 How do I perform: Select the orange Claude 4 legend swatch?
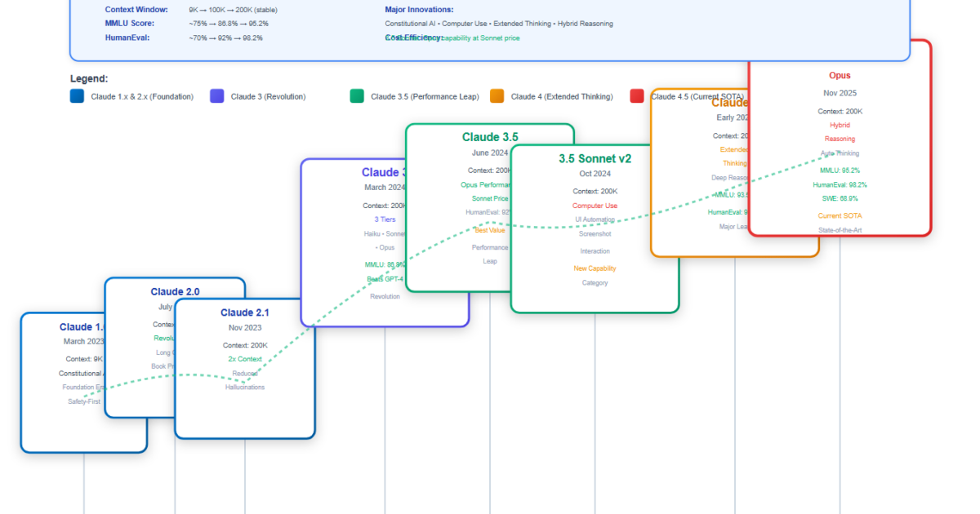[497, 96]
